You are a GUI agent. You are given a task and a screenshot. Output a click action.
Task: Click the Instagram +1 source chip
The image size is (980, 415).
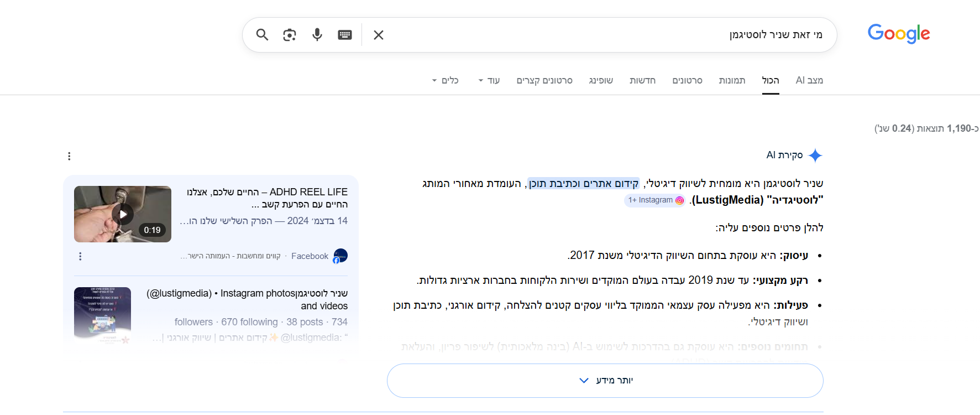tap(656, 200)
